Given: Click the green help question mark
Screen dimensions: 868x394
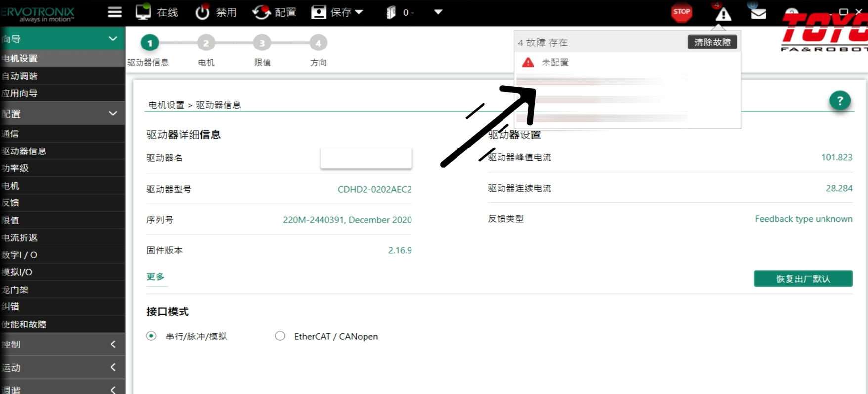Looking at the screenshot, I should 839,101.
